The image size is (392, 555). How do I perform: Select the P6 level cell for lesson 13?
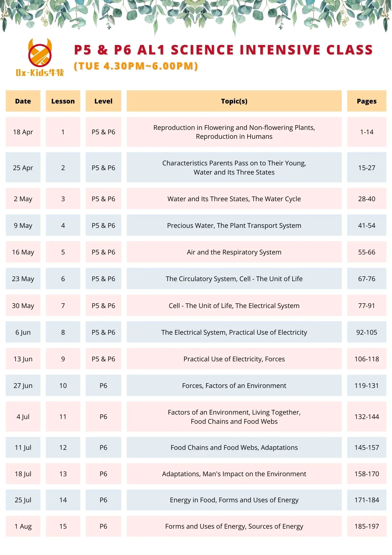103,474
